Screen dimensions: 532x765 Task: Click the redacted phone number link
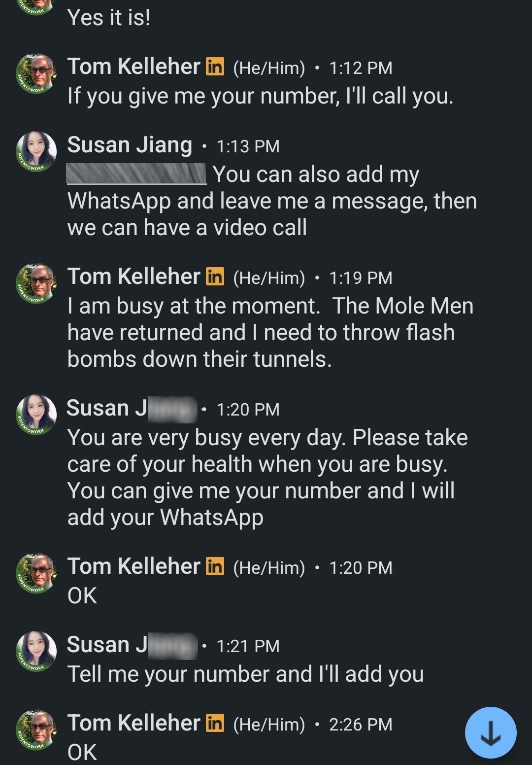[x=136, y=174]
